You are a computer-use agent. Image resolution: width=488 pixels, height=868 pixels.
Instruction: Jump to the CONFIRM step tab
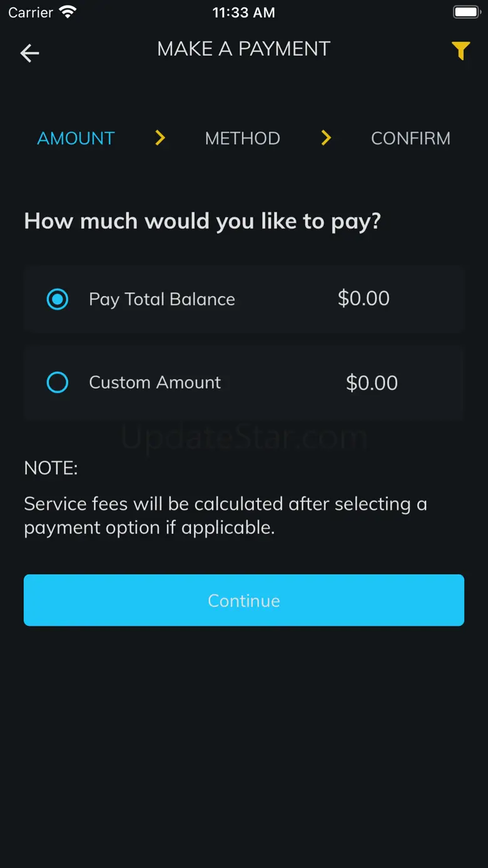coord(410,138)
